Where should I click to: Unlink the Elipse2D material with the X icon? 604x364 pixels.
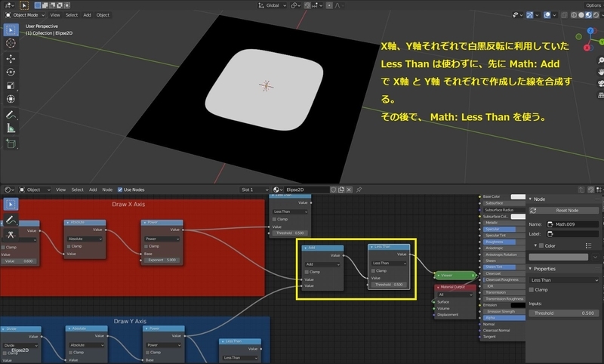[349, 190]
